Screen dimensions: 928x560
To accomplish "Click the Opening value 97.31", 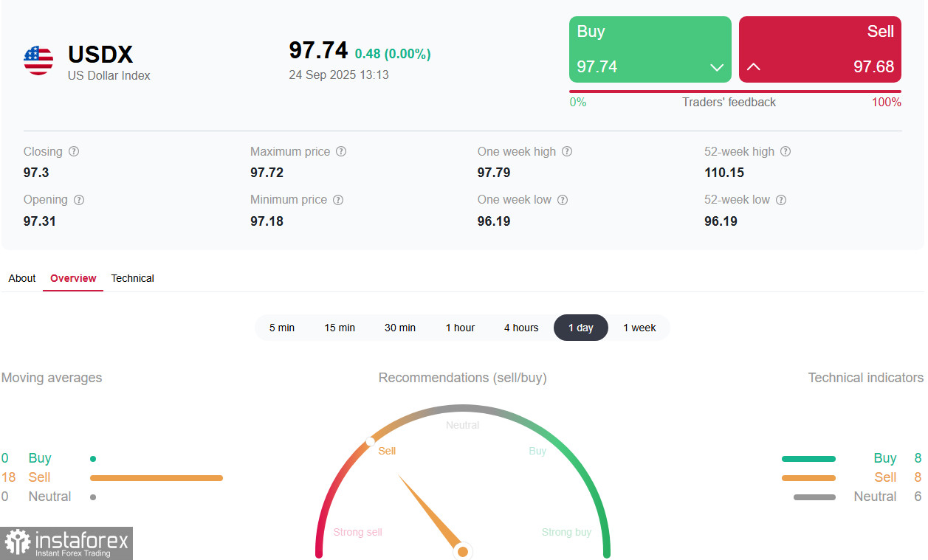I will point(40,221).
